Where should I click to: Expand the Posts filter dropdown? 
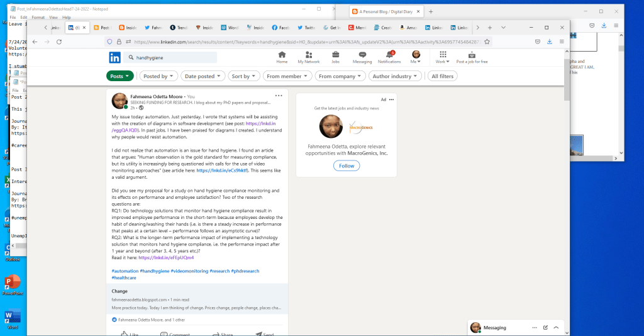point(119,76)
